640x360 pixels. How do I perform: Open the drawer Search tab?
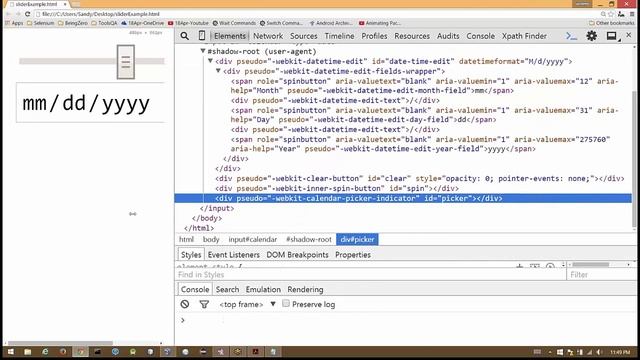(x=227, y=289)
